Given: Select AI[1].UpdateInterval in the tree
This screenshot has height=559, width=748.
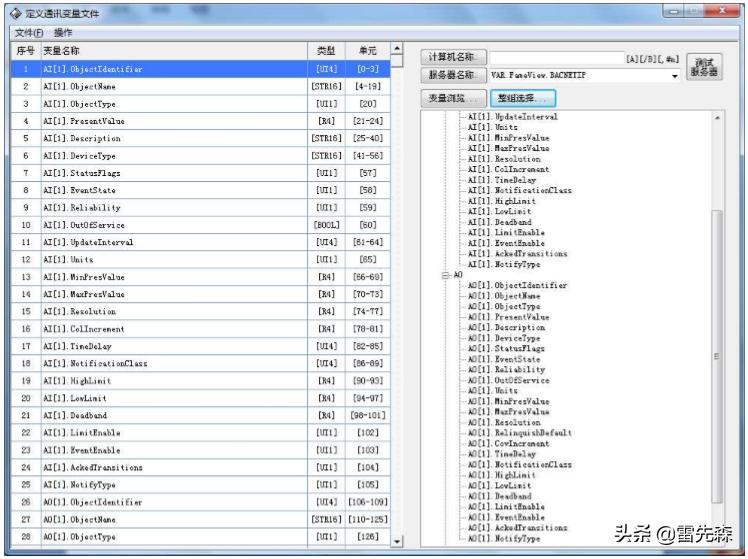Looking at the screenshot, I should click(x=512, y=117).
